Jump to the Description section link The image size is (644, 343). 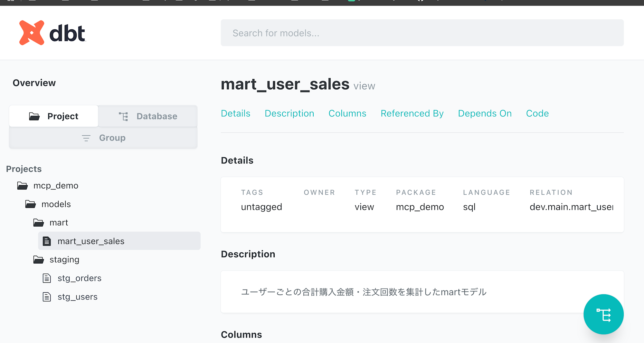point(289,113)
